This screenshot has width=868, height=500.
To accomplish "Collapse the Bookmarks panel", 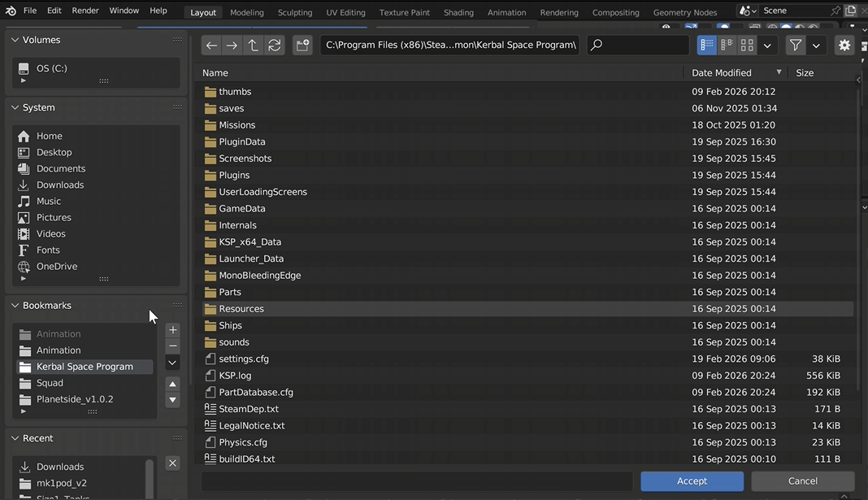I will [x=15, y=306].
